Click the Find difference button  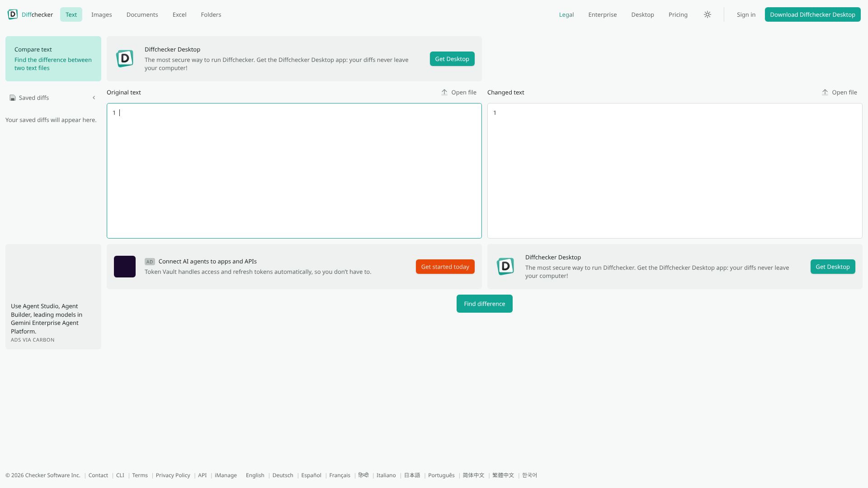[x=485, y=304]
